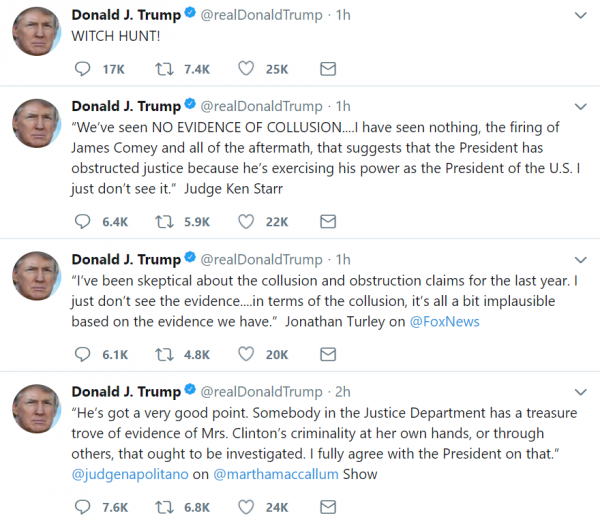Retweet the Ken Starr quote tweet

[x=164, y=222]
